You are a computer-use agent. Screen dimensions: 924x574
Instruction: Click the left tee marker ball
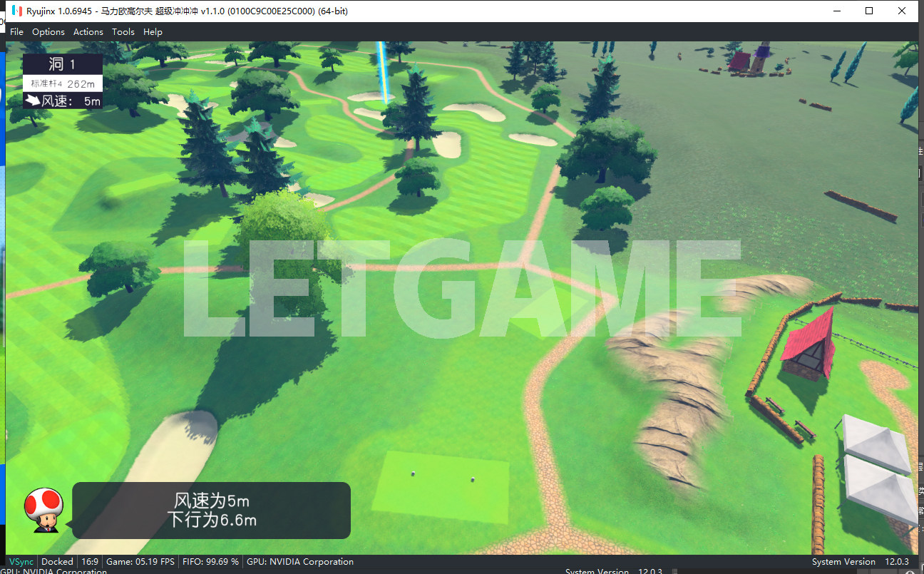coord(413,474)
